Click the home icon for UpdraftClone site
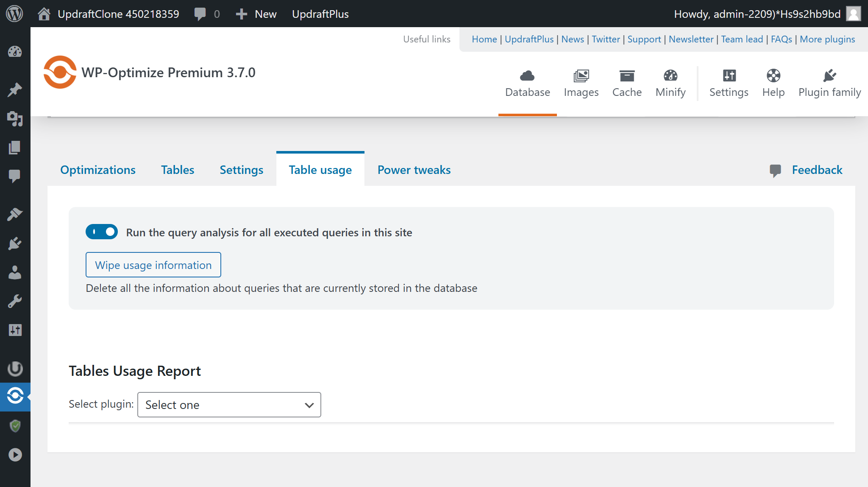This screenshot has height=487, width=868. tap(44, 14)
